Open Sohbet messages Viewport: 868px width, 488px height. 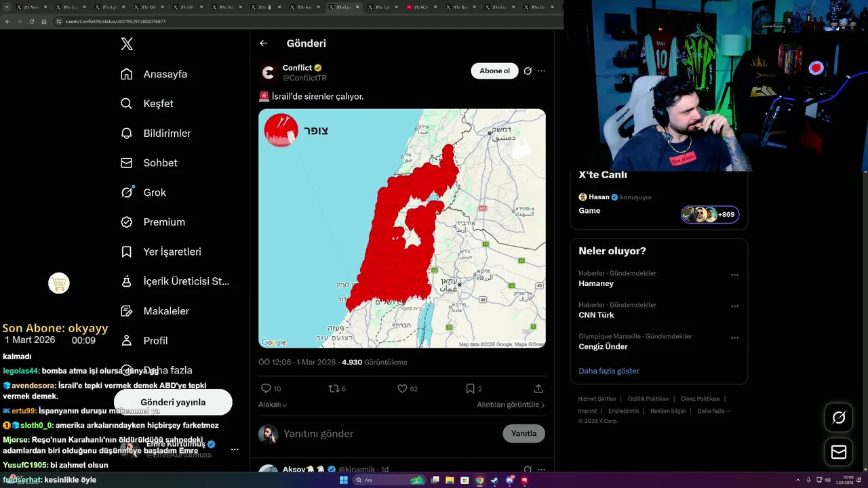pos(149,163)
